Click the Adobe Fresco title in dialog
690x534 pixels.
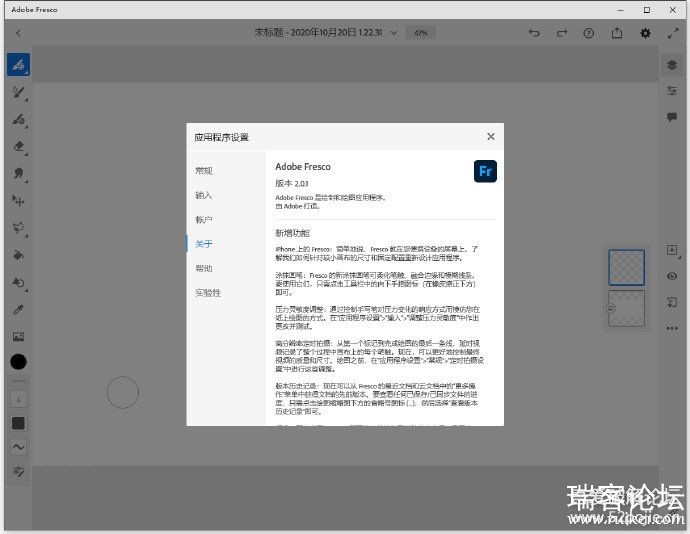coord(303,166)
